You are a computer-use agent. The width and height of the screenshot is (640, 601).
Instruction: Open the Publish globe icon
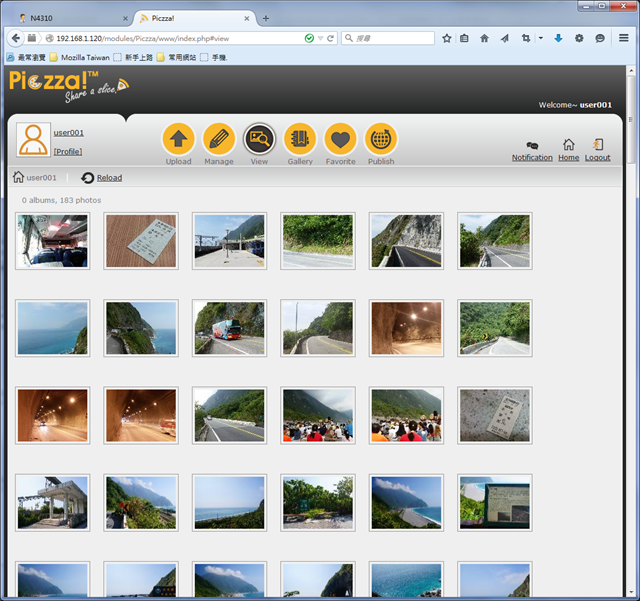[381, 139]
